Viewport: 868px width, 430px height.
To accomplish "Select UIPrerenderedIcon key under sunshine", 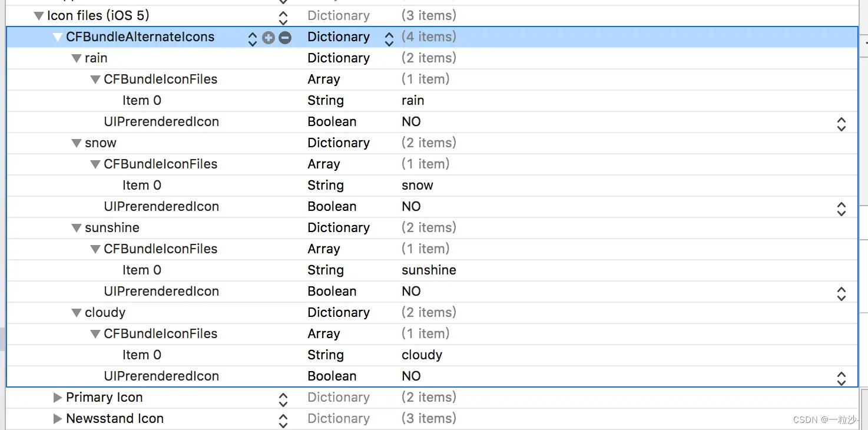I will [161, 292].
